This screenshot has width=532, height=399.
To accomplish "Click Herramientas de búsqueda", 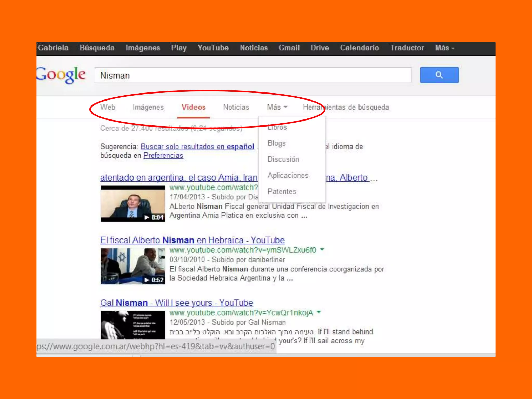I will coord(346,107).
